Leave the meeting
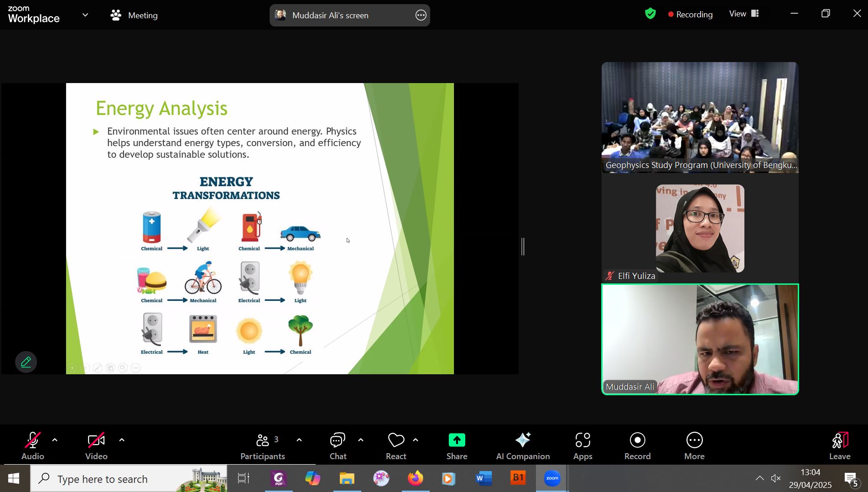This screenshot has width=868, height=492. click(839, 446)
